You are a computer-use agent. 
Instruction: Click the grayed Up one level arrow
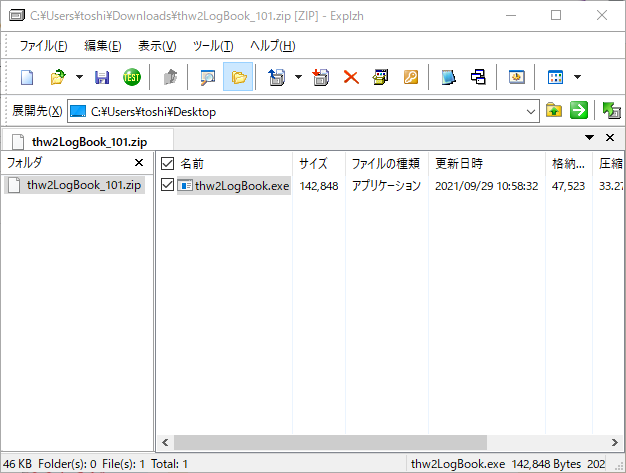170,77
